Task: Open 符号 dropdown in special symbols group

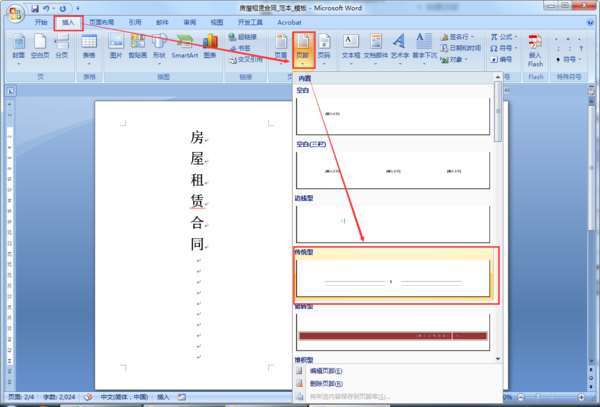Action: 569,60
